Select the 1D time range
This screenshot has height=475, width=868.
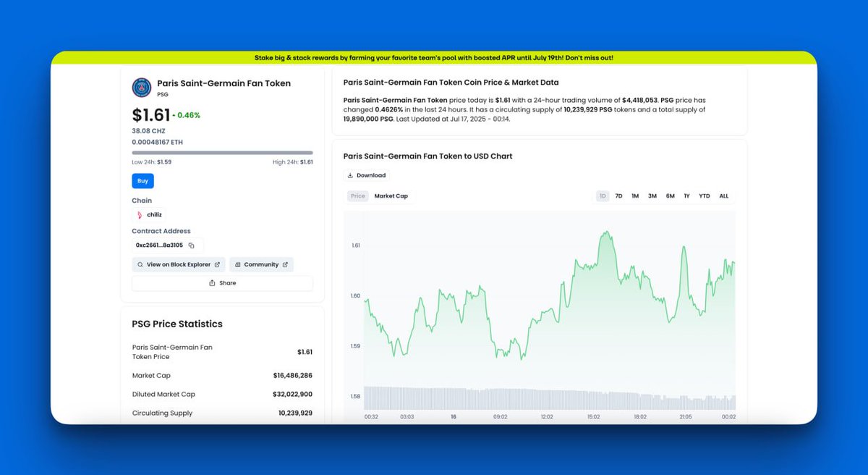[x=603, y=196]
